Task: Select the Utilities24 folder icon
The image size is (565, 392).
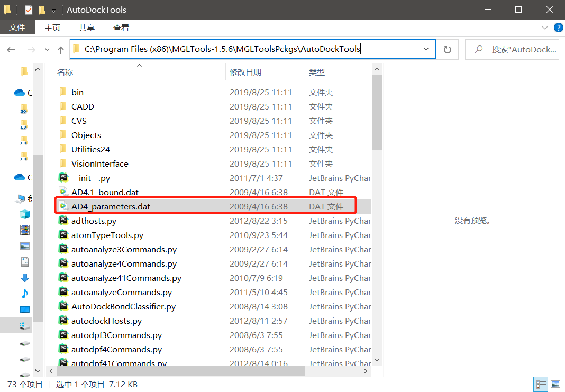Action: (x=63, y=149)
